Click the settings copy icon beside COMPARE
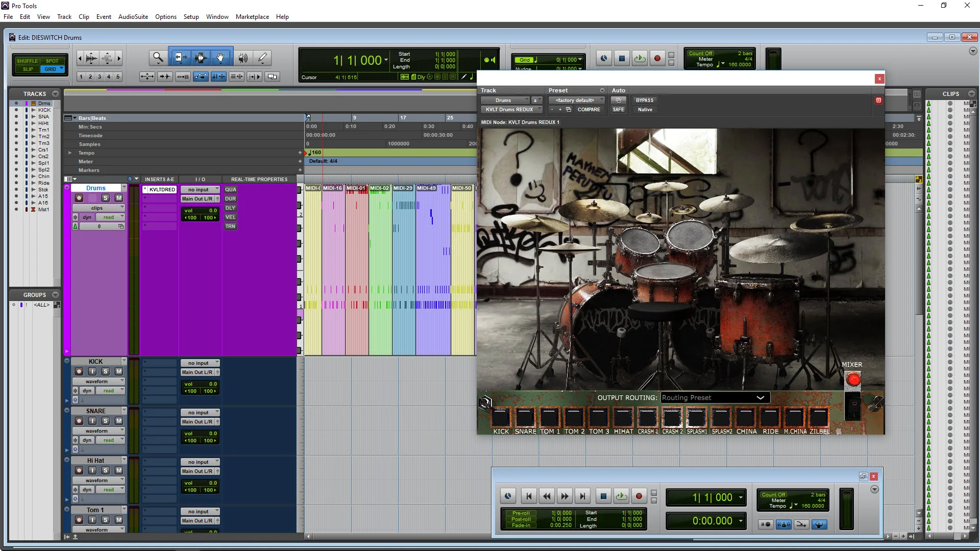This screenshot has width=980, height=551. tap(569, 110)
